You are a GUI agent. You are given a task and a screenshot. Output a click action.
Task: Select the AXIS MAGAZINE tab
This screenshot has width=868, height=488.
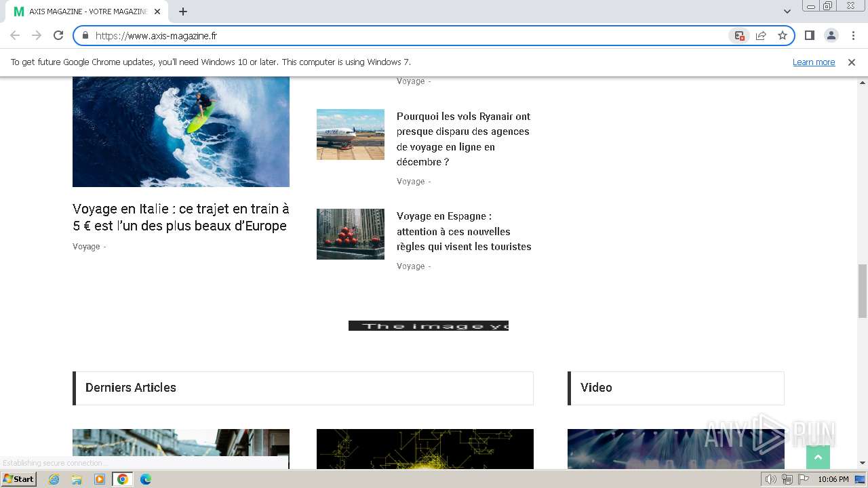87,12
